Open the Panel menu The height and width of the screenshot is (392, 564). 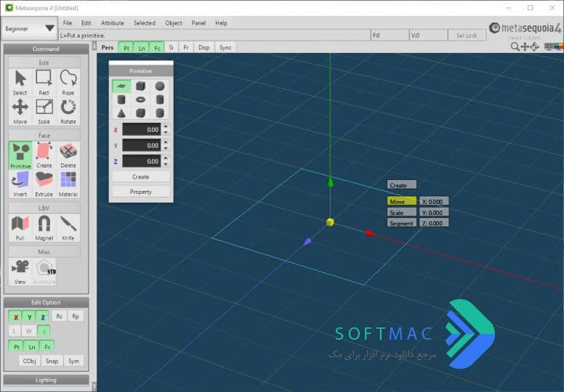[198, 23]
